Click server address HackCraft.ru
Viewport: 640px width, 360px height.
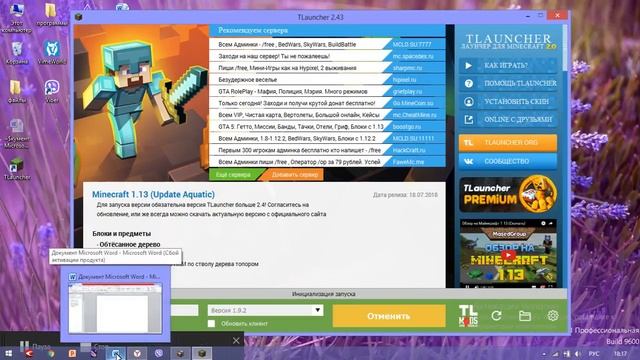point(409,150)
